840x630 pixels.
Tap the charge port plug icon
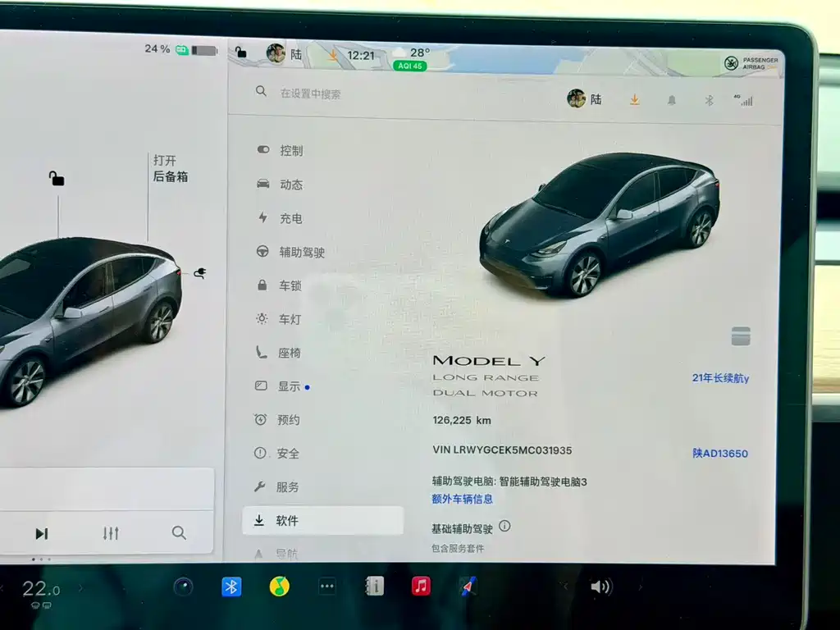(200, 273)
